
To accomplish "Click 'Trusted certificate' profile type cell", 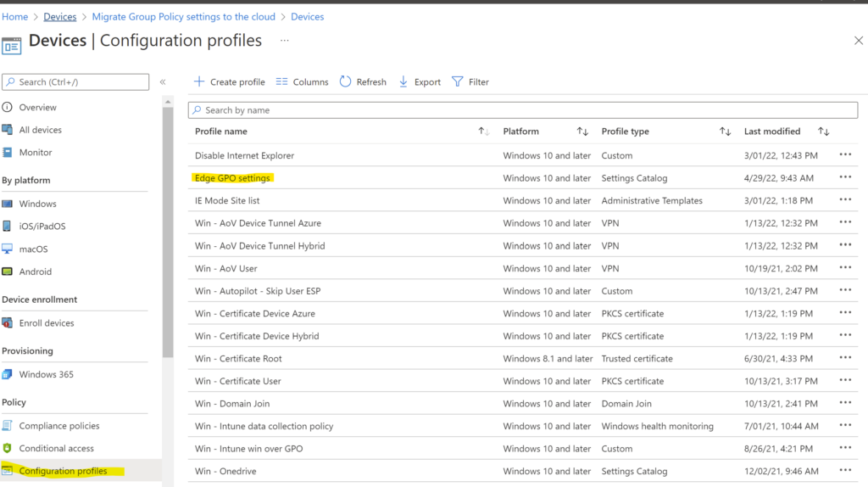I will (637, 359).
